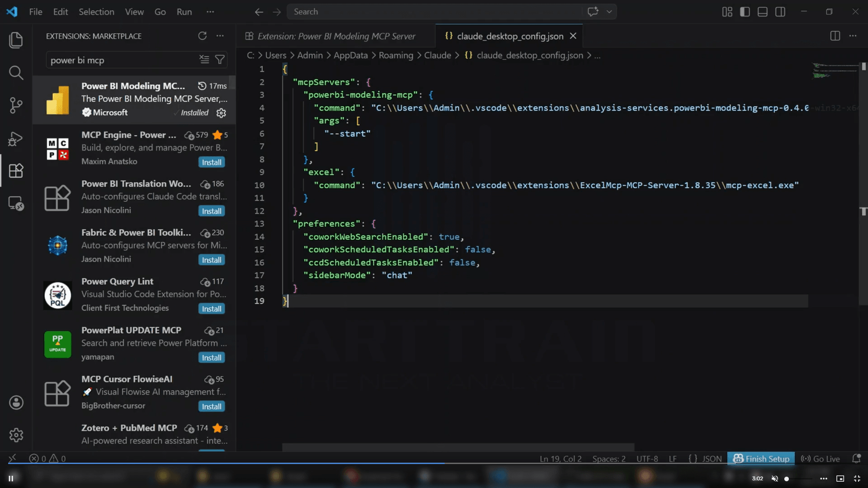Click Finish Setup in status bar

pyautogui.click(x=761, y=459)
